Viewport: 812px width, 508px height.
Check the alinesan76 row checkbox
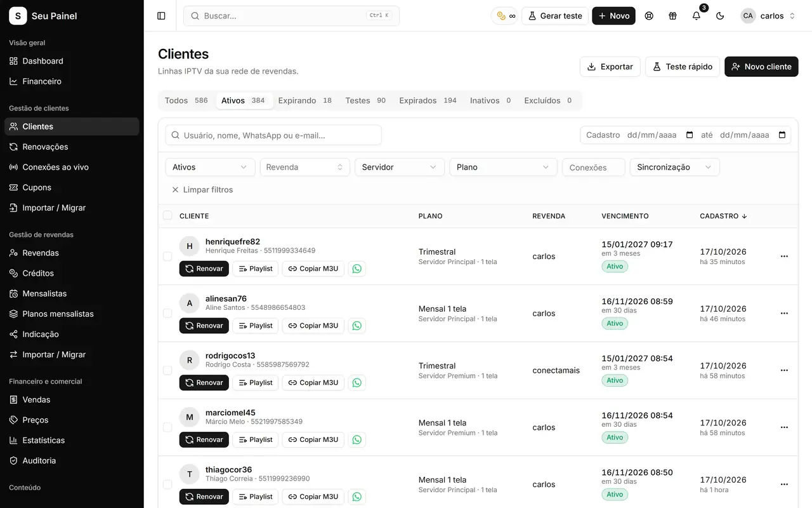click(x=167, y=314)
